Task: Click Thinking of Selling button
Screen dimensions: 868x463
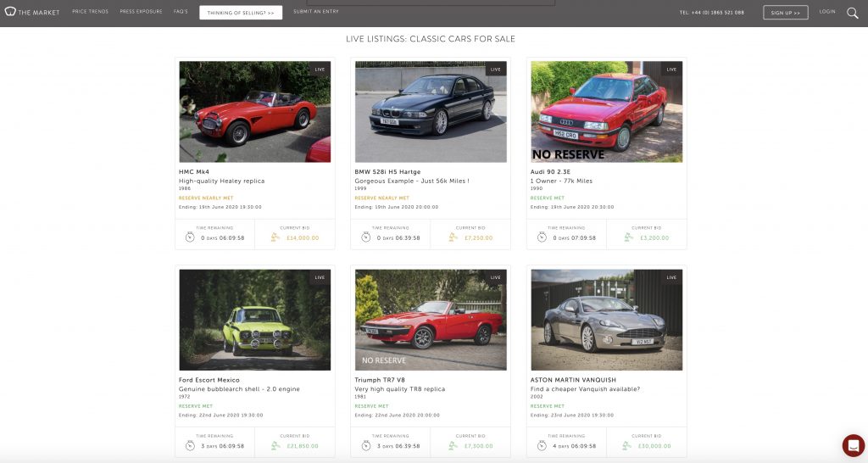Action: pyautogui.click(x=241, y=13)
